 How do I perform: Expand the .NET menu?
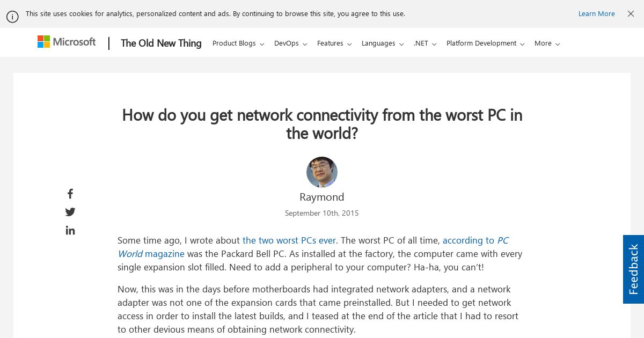coord(425,43)
